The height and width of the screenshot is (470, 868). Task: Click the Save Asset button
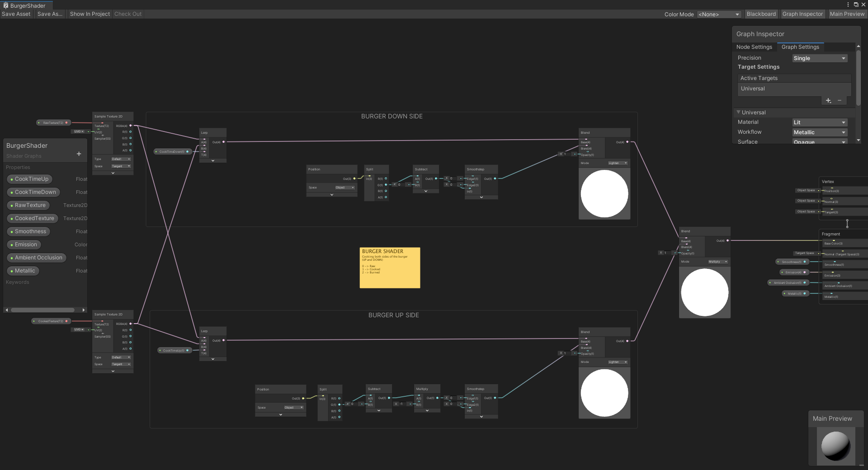point(16,14)
